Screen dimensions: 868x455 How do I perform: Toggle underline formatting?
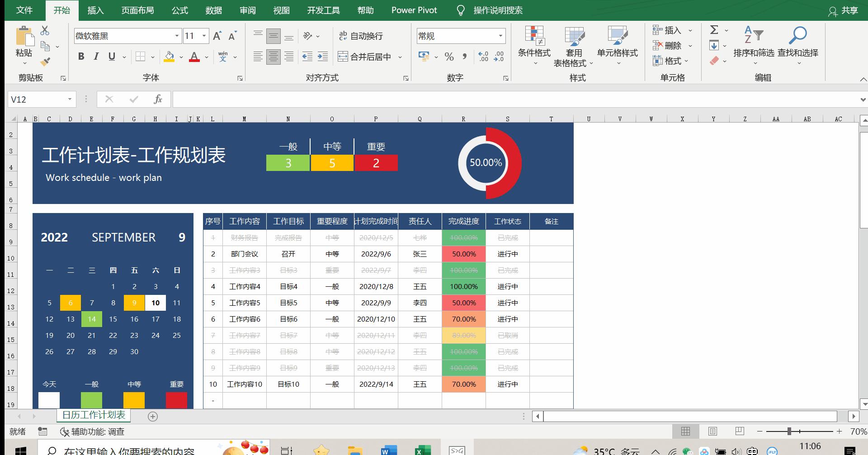[x=111, y=57]
